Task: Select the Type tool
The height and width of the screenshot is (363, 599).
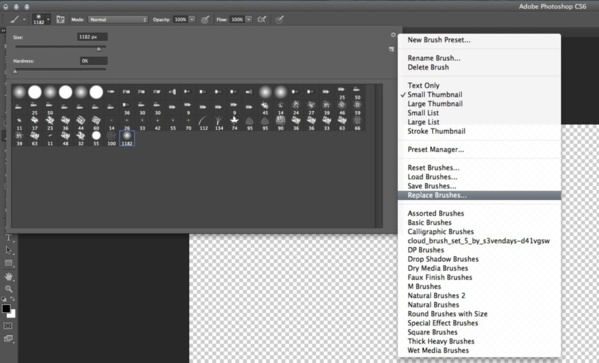Action: click(x=8, y=238)
